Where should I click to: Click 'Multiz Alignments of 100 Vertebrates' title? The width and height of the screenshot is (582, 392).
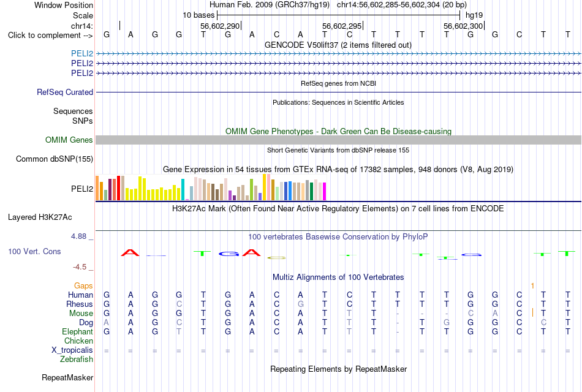click(x=338, y=277)
